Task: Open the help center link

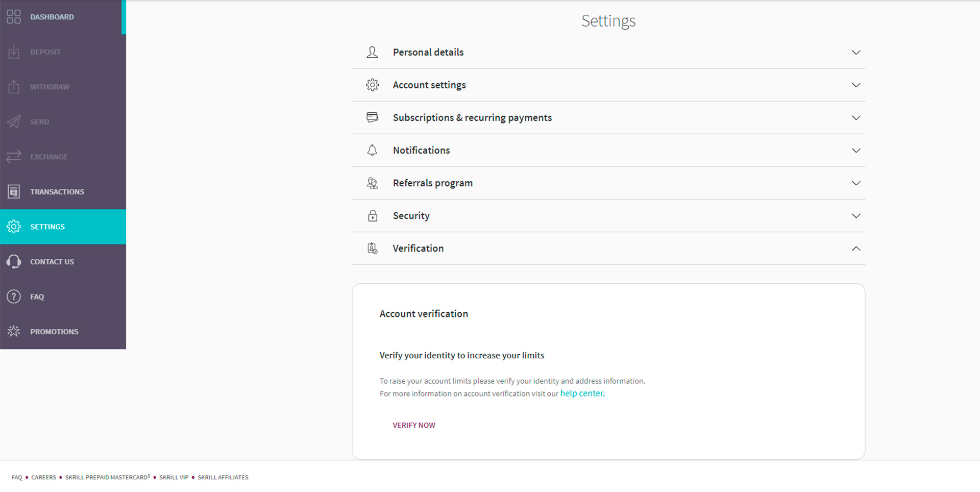Action: (x=581, y=393)
